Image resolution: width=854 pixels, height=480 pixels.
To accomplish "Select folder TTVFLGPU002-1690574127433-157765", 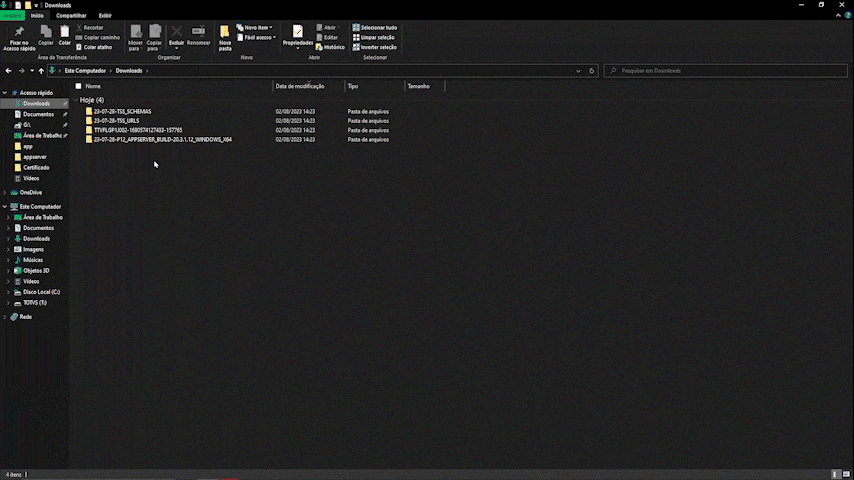I will coord(138,130).
